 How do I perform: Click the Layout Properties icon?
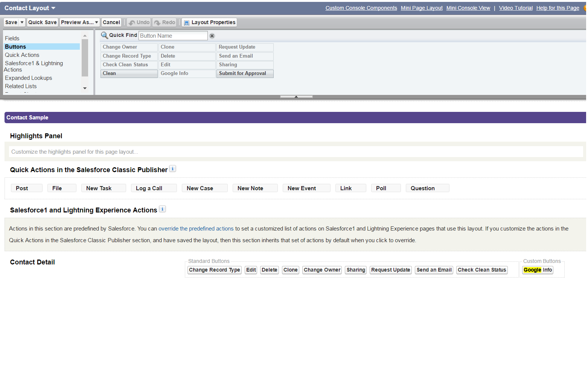coord(186,23)
